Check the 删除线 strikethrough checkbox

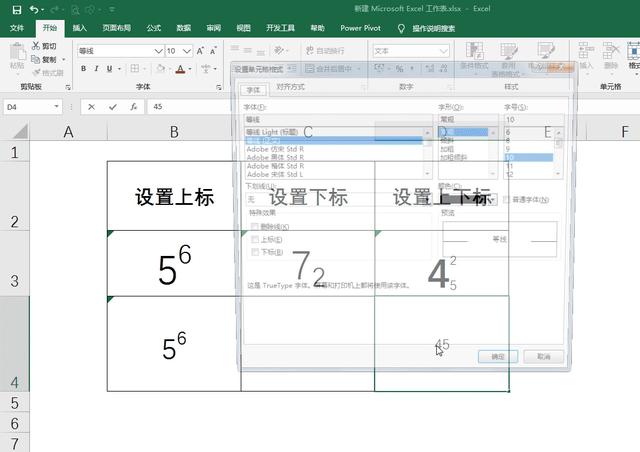[x=255, y=227]
